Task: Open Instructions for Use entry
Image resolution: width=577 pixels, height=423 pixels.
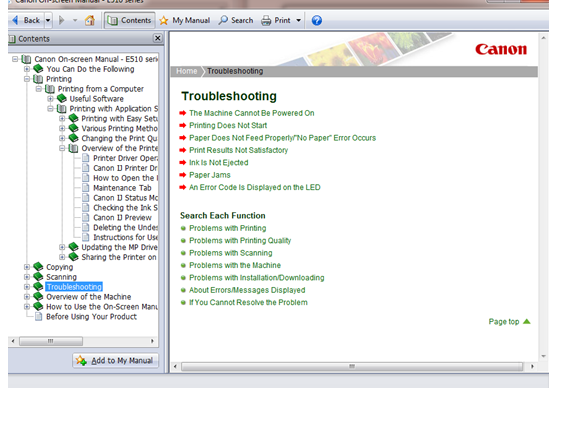Action: 125,238
